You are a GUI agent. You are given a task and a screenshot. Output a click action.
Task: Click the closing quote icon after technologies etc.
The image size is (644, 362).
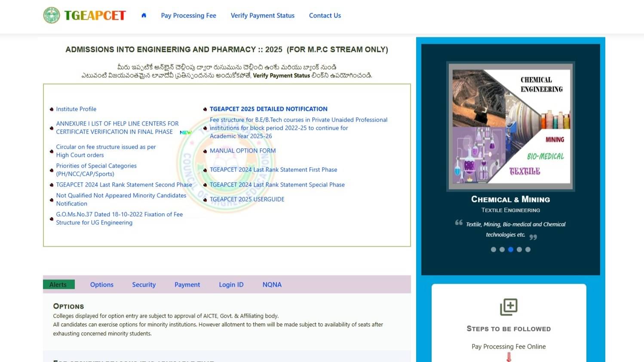(x=534, y=237)
